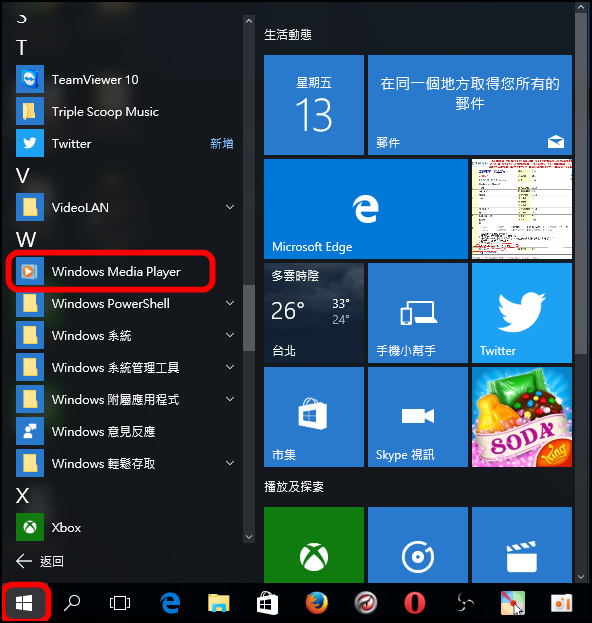This screenshot has width=592, height=623.
Task: Open Task View on the taskbar
Action: [120, 603]
